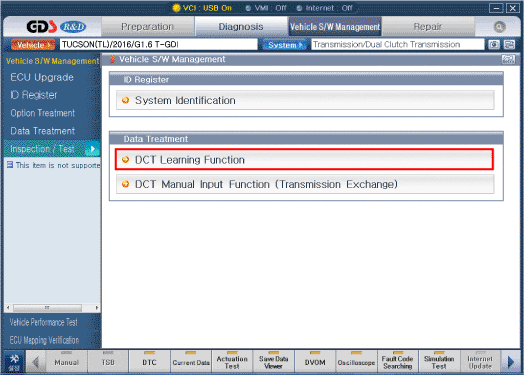Open the Oscilloscope tool
Image resolution: width=524 pixels, height=375 pixels.
357,362
